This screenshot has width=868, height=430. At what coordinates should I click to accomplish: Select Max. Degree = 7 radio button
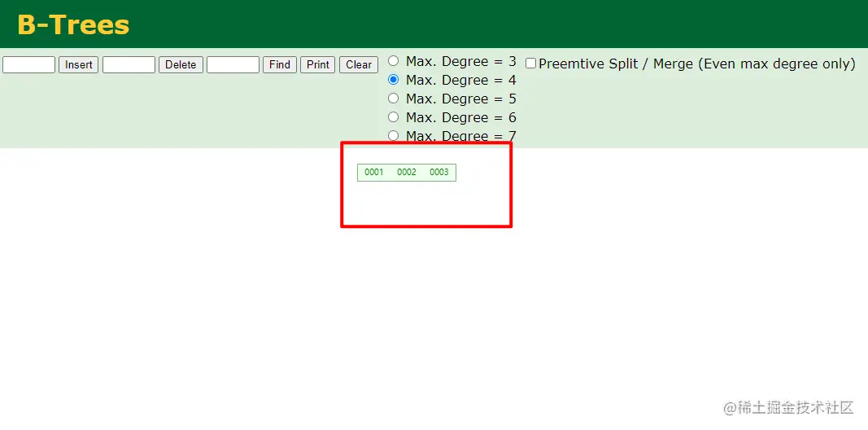coord(393,136)
